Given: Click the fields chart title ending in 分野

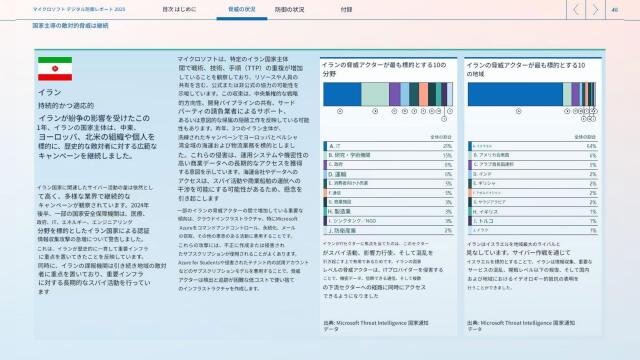Looking at the screenshot, I should click(x=384, y=69).
